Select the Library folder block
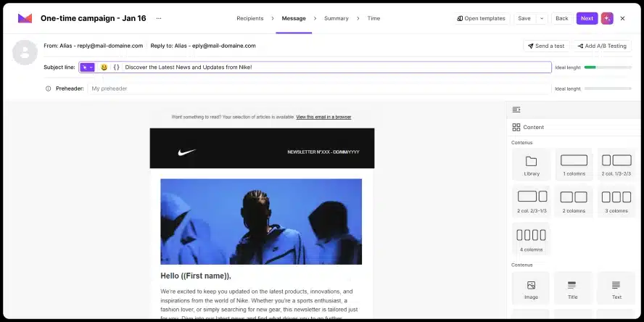This screenshot has height=322, width=644. 532,165
